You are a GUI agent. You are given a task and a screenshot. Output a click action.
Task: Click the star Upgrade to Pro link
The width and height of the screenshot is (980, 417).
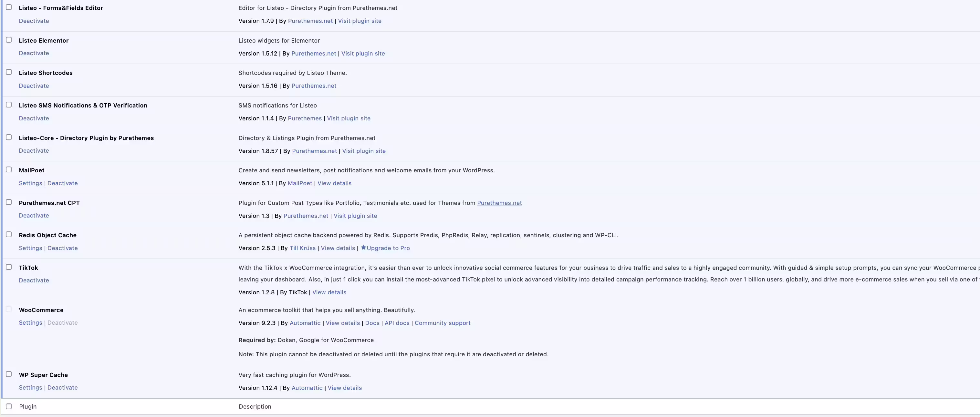385,248
